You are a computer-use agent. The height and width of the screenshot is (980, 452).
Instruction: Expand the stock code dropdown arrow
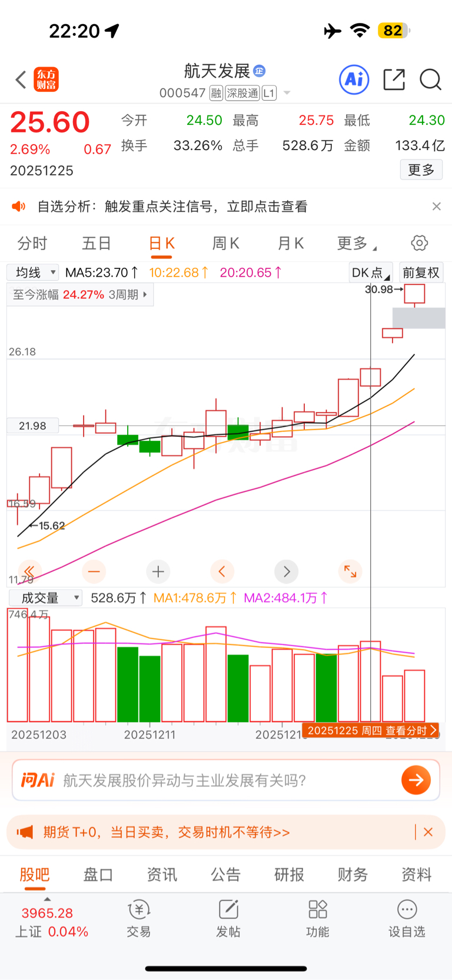pos(287,93)
